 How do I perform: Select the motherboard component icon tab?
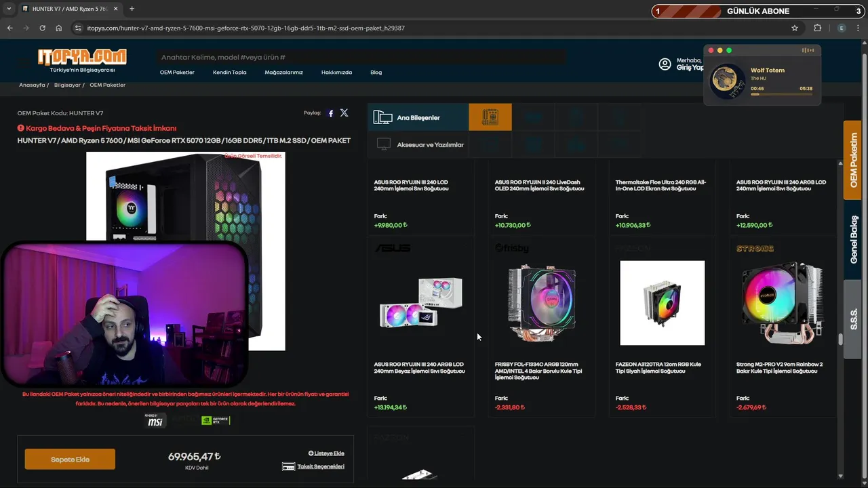click(x=490, y=117)
